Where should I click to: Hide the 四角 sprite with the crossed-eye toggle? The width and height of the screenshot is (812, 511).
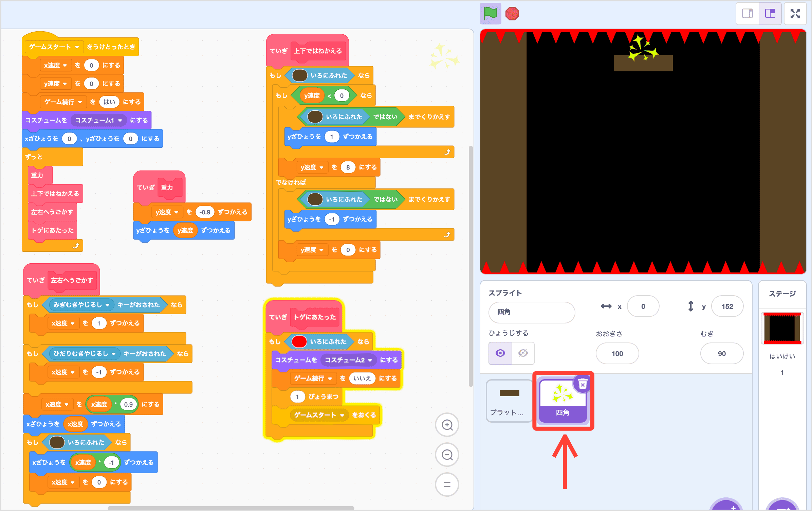(x=523, y=353)
